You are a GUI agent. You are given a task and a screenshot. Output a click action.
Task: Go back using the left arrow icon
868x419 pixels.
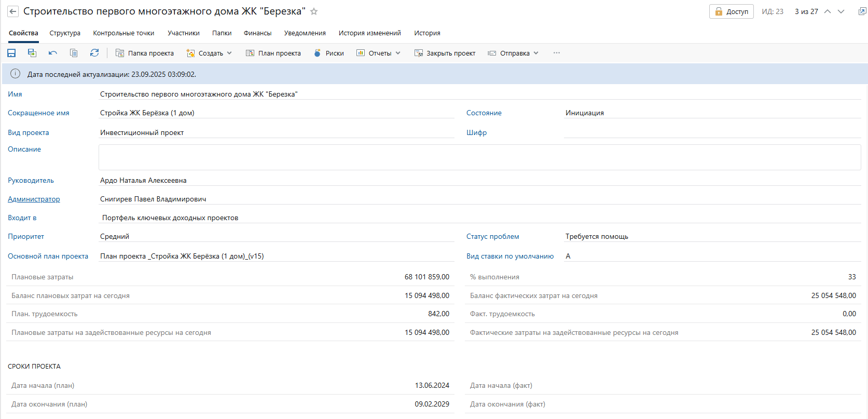13,11
